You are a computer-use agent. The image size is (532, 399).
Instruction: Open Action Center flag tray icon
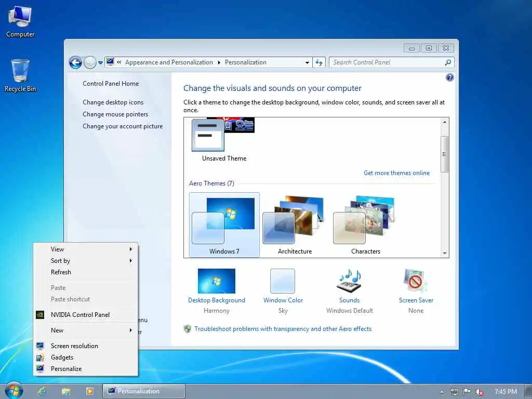(467, 392)
